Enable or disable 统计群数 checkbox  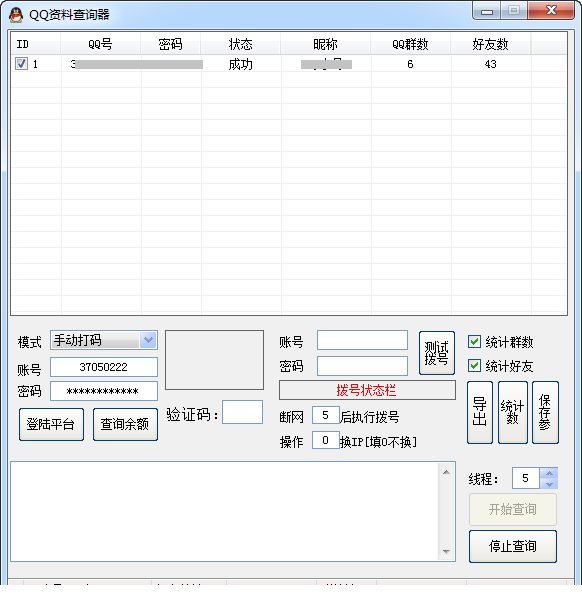[474, 342]
